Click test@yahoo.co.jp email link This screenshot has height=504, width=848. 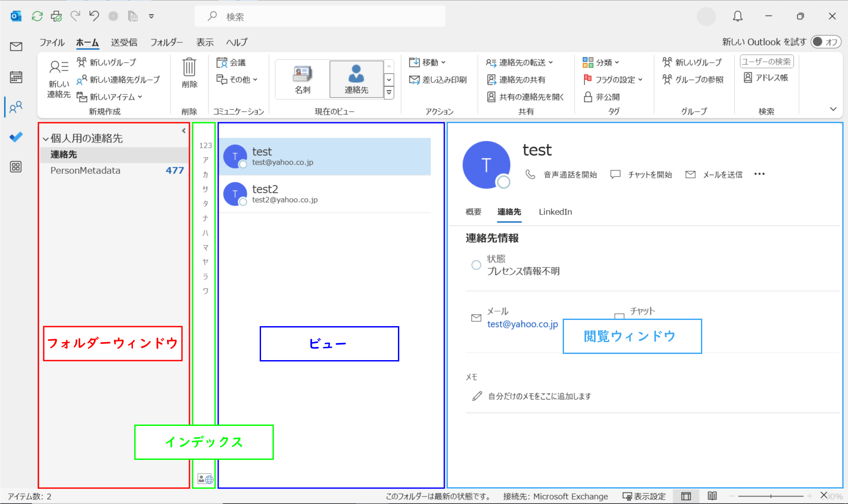pos(522,324)
